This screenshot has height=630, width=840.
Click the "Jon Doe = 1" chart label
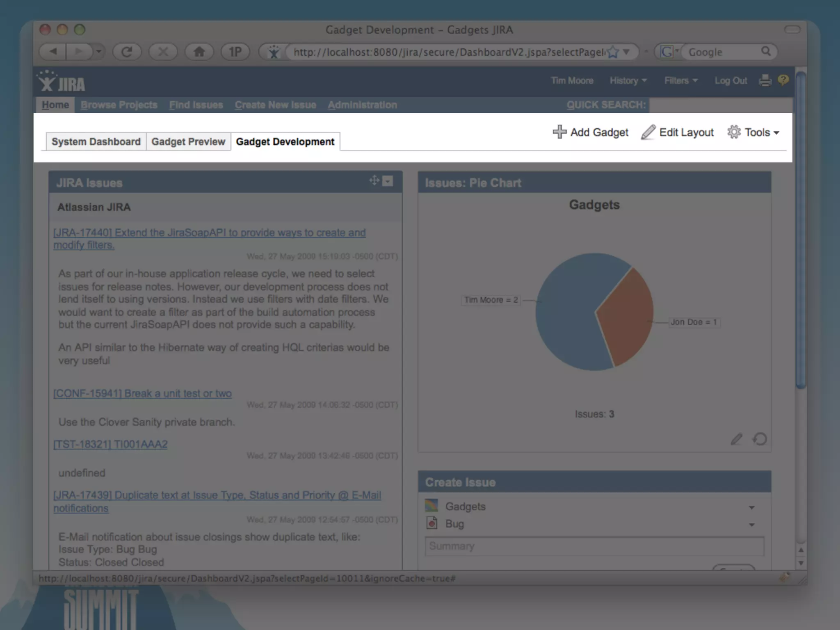[694, 322]
